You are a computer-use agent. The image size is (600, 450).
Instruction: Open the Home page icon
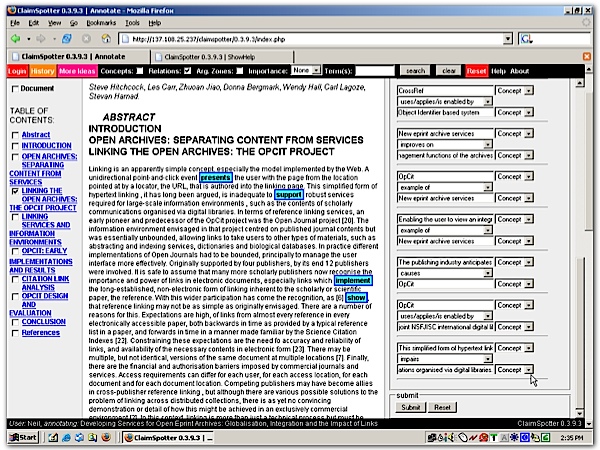coord(106,39)
